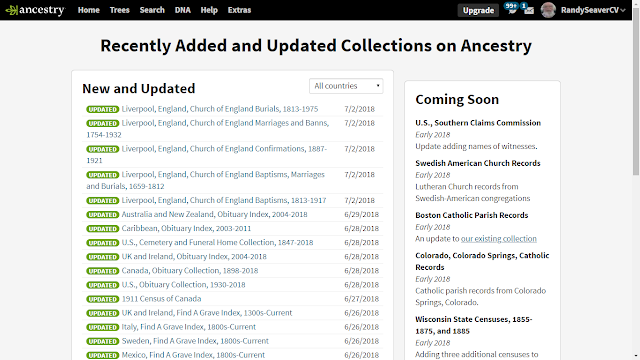Open the Trees menu

pos(120,10)
